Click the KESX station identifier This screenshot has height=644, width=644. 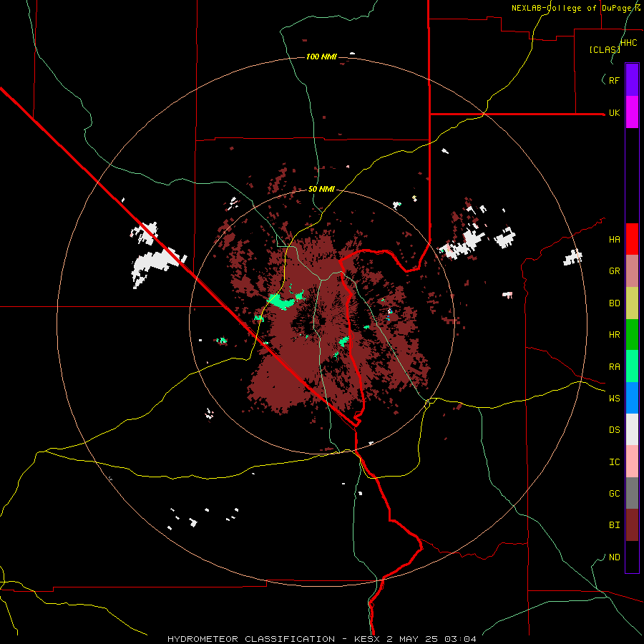pos(368,639)
